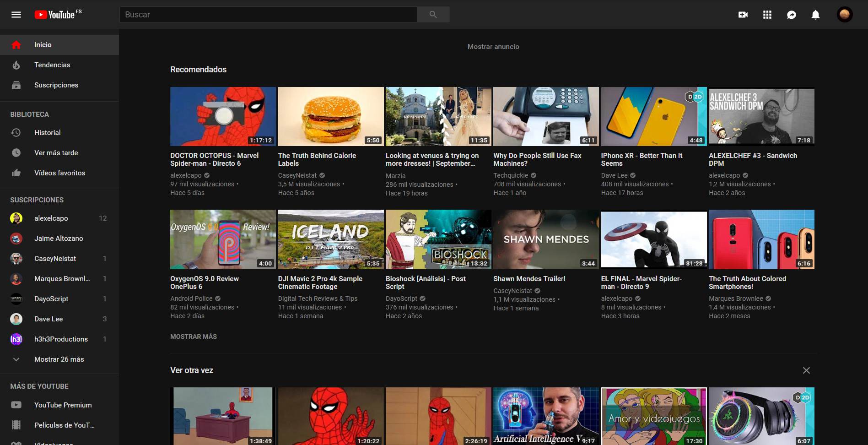The height and width of the screenshot is (445, 868).
Task: Click the Historial clock icon
Action: [x=16, y=133]
